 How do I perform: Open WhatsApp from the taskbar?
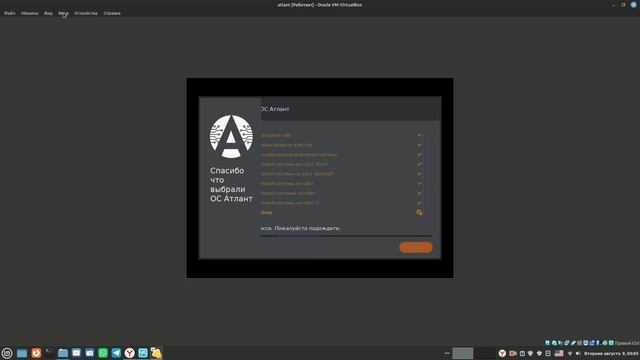coord(103,353)
